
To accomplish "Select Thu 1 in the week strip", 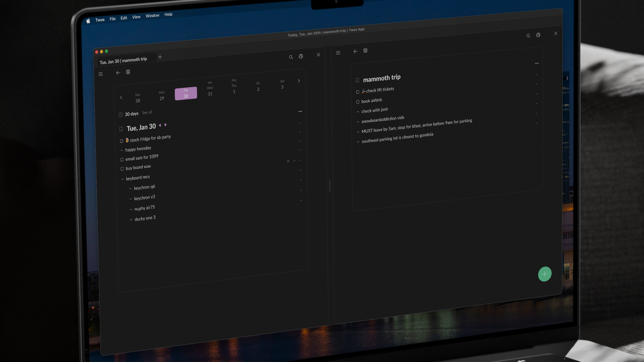I will click(x=234, y=86).
